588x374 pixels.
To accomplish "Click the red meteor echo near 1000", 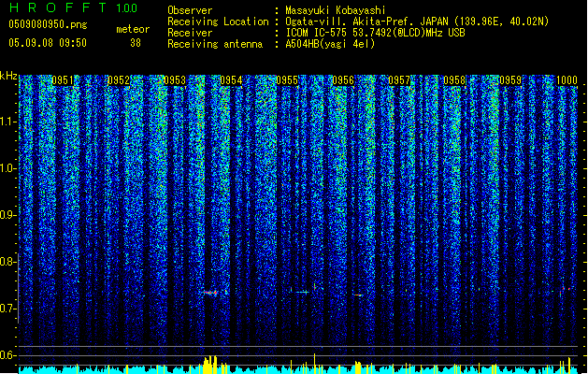I will coord(566,290).
